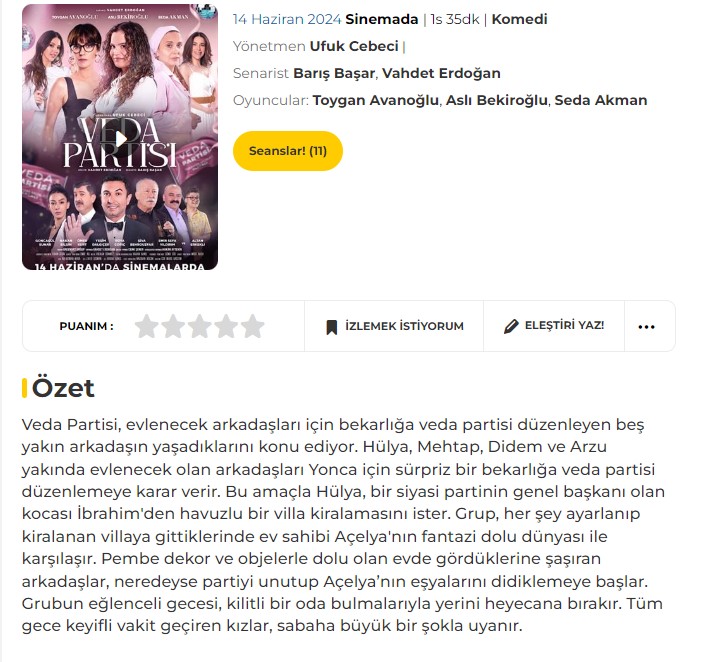This screenshot has width=703, height=662.
Task: Open the three-dots more options menu
Action: (x=647, y=327)
